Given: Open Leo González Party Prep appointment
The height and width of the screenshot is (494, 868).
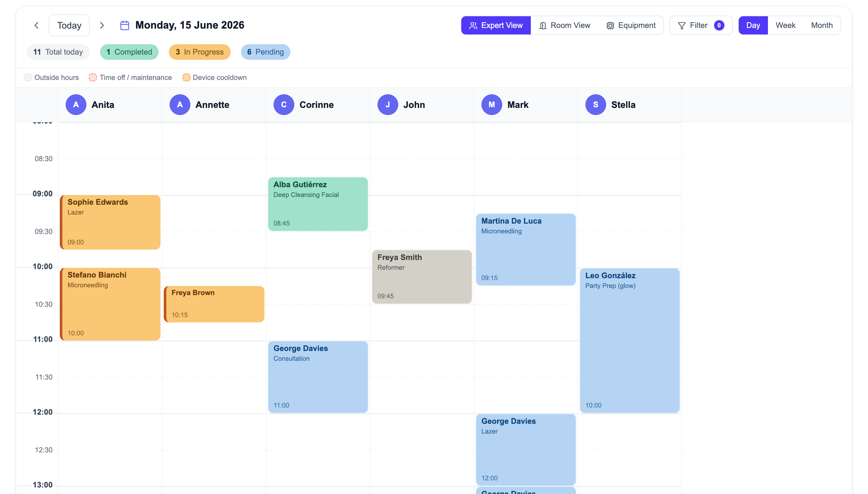Looking at the screenshot, I should pyautogui.click(x=630, y=340).
